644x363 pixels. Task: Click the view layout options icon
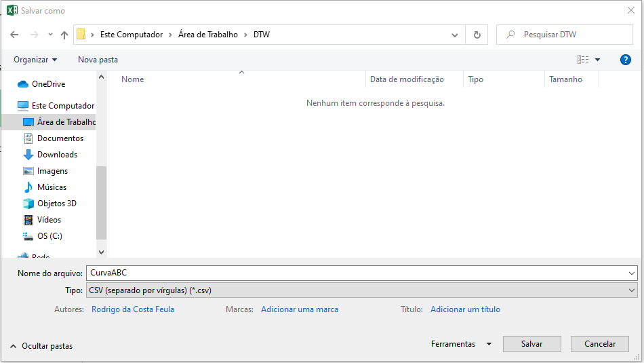[x=583, y=60]
